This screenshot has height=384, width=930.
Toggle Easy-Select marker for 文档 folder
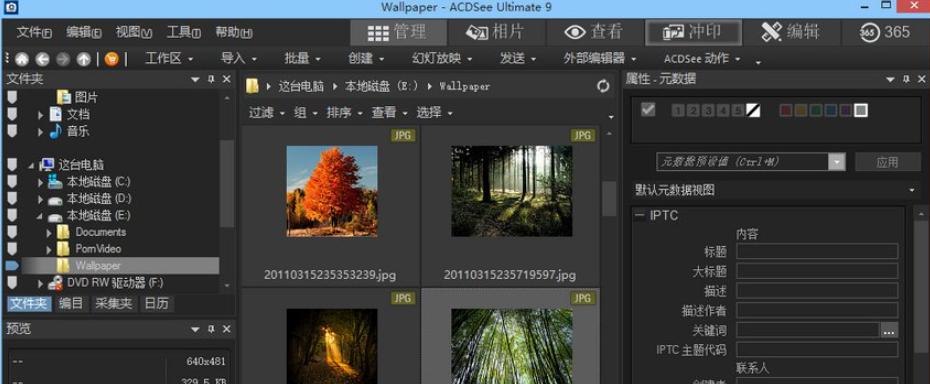[12, 113]
